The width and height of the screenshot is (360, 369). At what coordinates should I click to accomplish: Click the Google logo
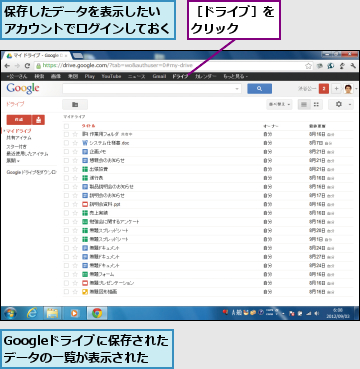pyautogui.click(x=23, y=89)
